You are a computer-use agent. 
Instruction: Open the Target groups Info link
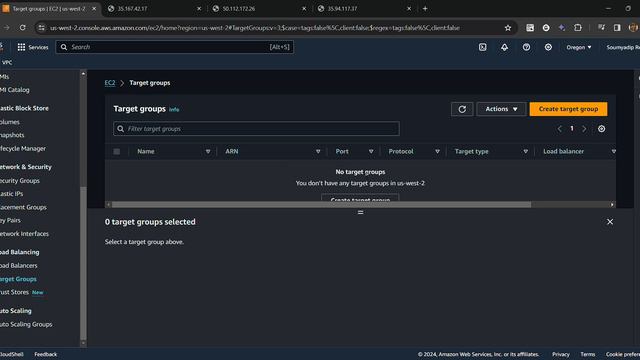tap(174, 109)
